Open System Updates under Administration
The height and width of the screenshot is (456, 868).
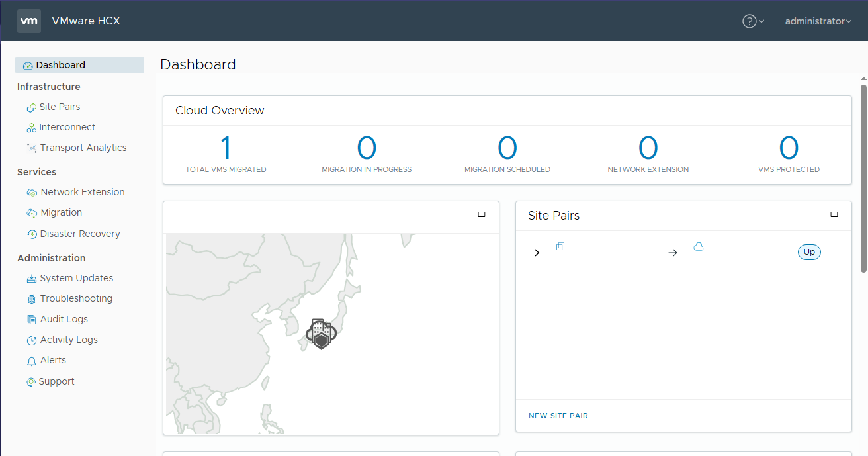pos(77,278)
